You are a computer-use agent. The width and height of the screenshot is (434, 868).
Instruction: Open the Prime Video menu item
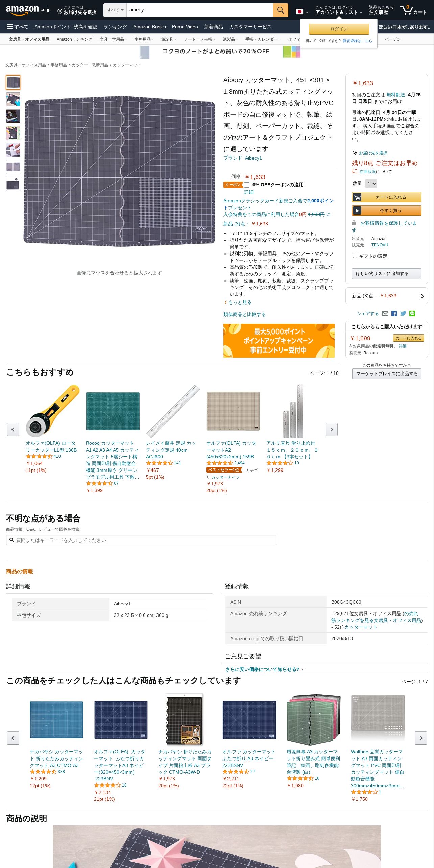[185, 27]
